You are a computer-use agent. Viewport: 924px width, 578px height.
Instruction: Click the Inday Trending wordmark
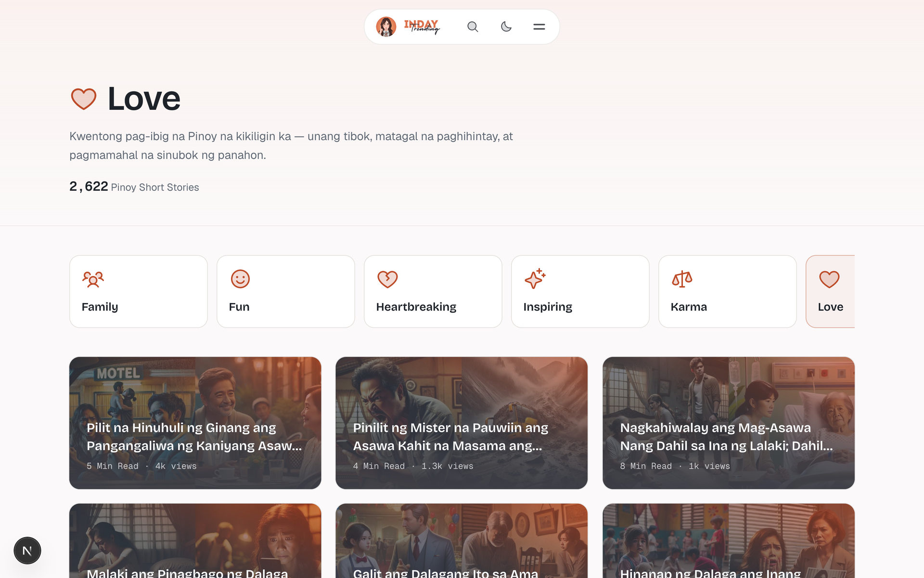coord(422,27)
